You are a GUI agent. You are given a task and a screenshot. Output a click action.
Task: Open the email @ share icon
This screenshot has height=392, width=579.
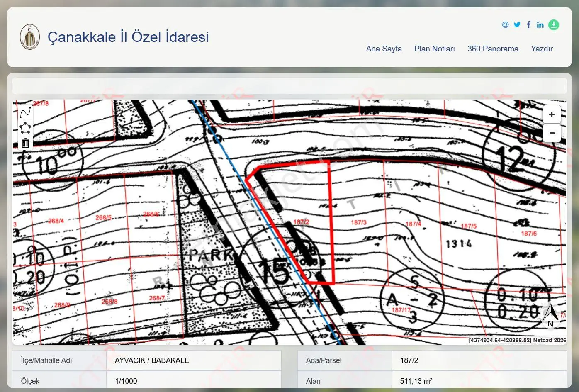505,24
